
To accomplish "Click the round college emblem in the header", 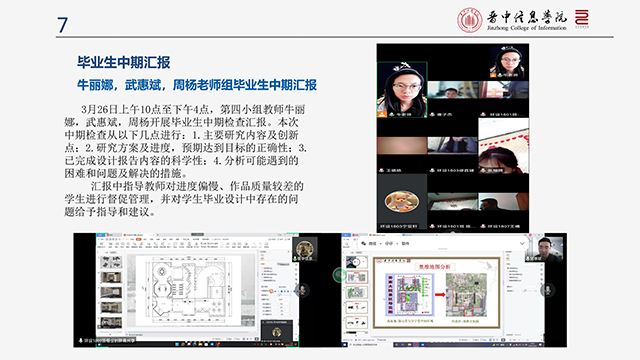I will 469,20.
